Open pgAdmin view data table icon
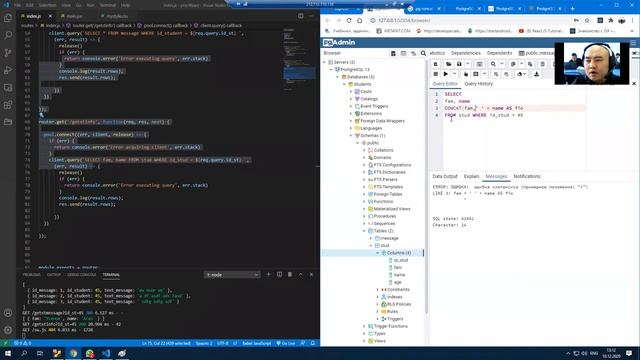 click(403, 53)
